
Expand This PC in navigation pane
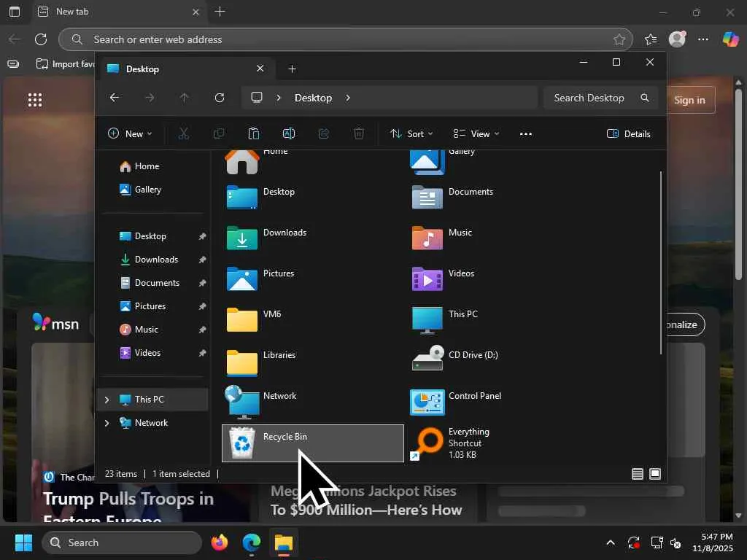(107, 400)
